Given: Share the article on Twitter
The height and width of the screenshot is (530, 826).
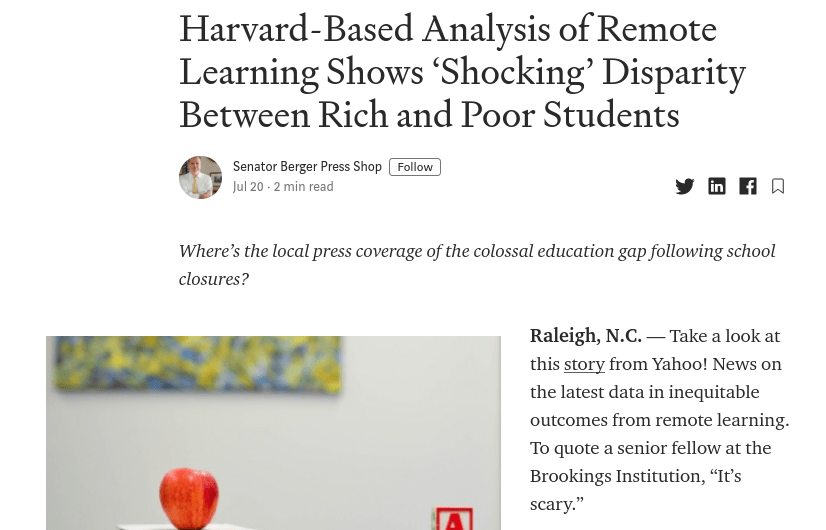Looking at the screenshot, I should [685, 186].
